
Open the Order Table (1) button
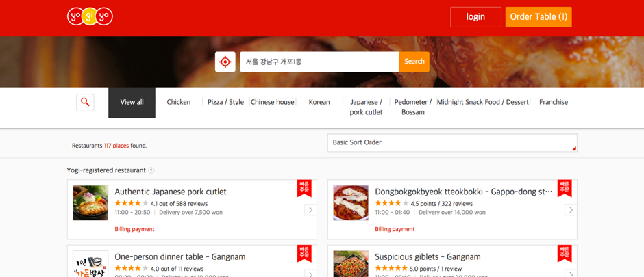pos(538,17)
